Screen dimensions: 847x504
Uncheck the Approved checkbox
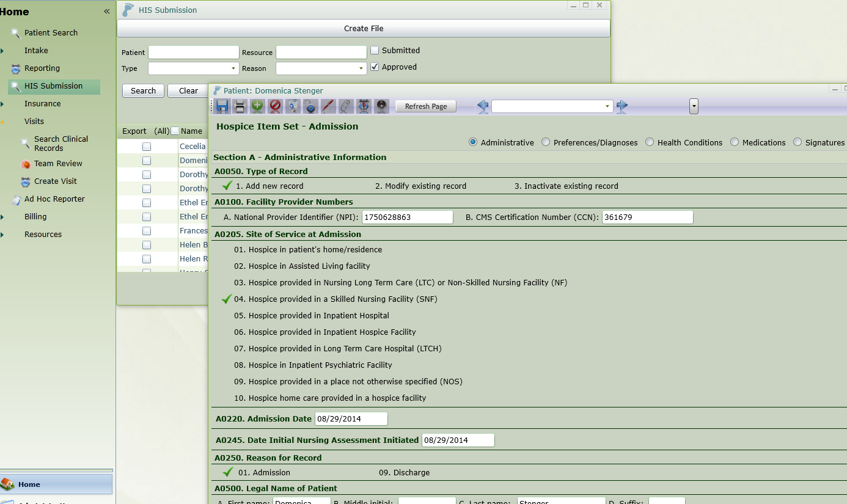[x=375, y=67]
